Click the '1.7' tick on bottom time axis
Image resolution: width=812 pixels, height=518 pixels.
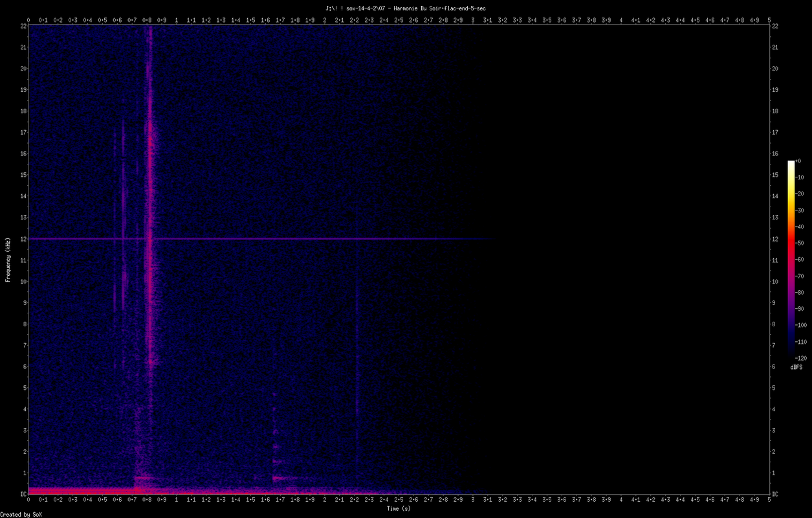(280, 500)
